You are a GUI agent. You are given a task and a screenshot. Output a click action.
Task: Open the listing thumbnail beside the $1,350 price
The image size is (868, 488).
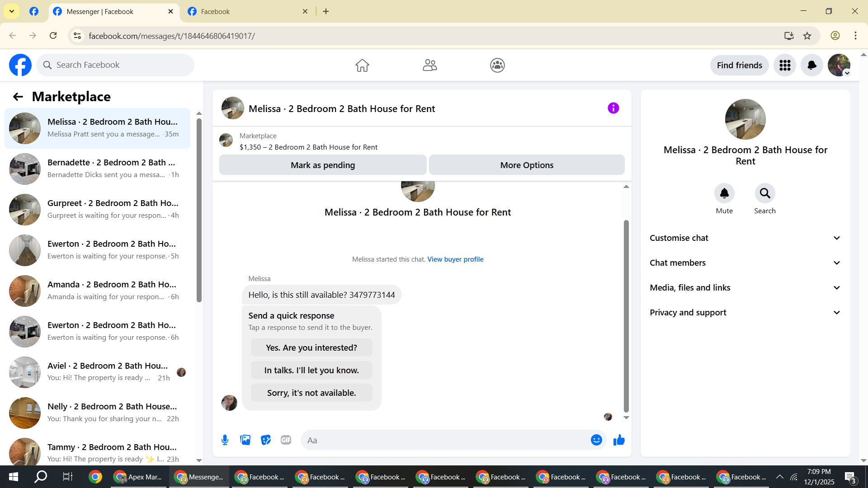[x=226, y=140]
